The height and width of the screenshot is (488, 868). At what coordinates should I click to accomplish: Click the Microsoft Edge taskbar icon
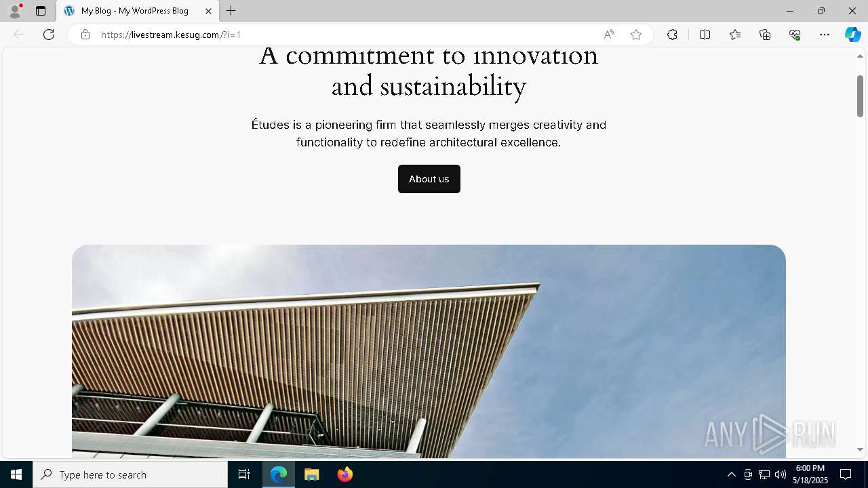pos(279,474)
